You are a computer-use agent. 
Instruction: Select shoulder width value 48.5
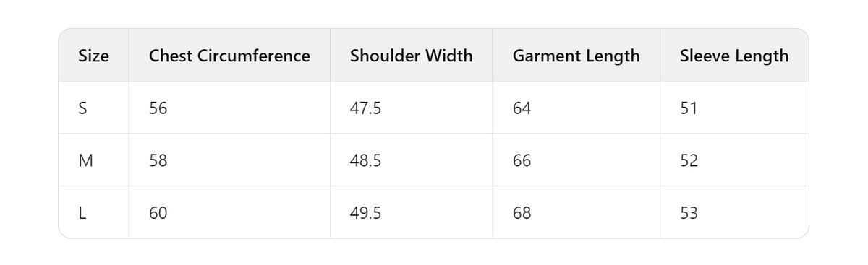click(x=365, y=161)
